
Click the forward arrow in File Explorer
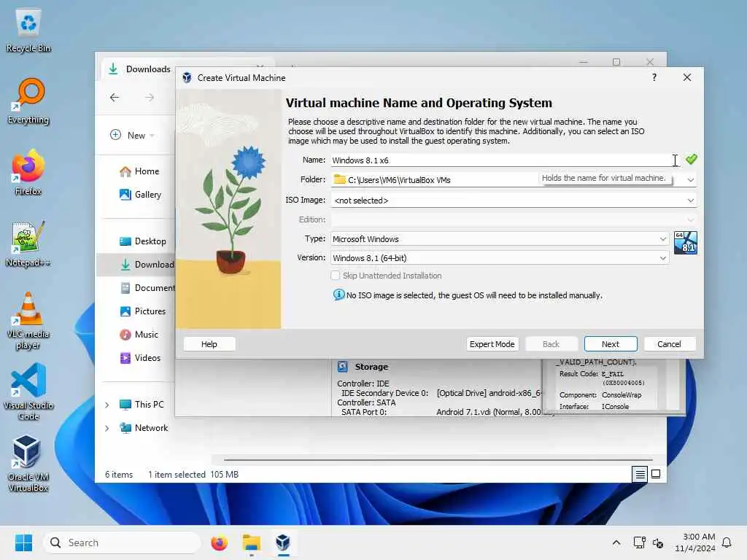click(x=150, y=97)
